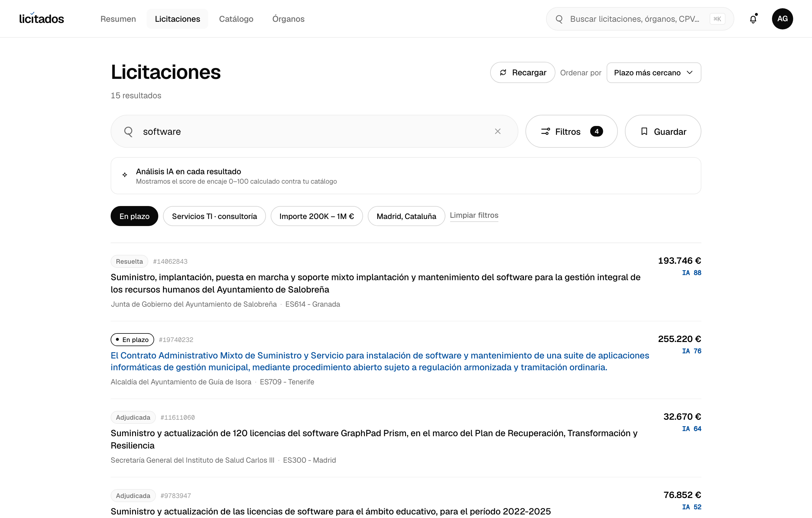The height and width of the screenshot is (518, 812).
Task: Click the Resuelta status badge
Action: pos(129,261)
